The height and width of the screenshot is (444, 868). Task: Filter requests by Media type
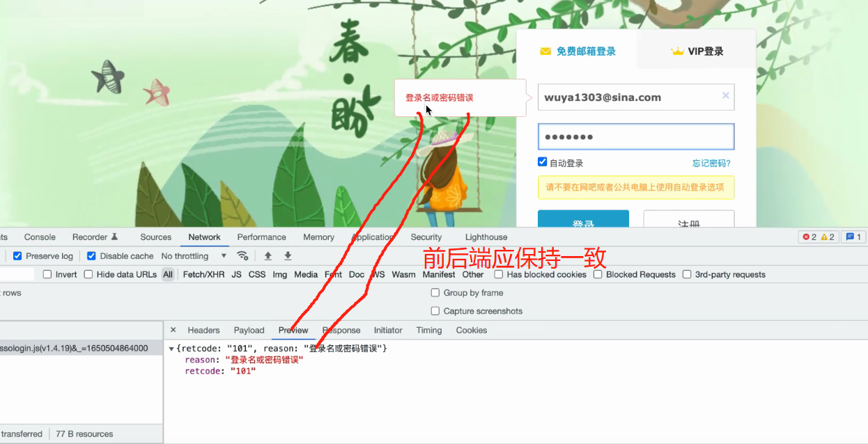pyautogui.click(x=306, y=274)
